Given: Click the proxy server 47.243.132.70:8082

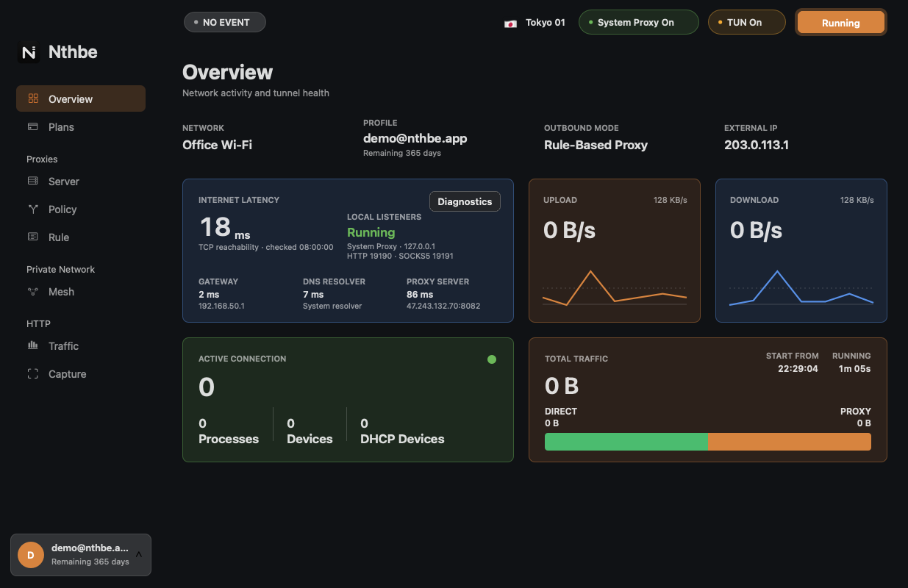Looking at the screenshot, I should tap(443, 306).
